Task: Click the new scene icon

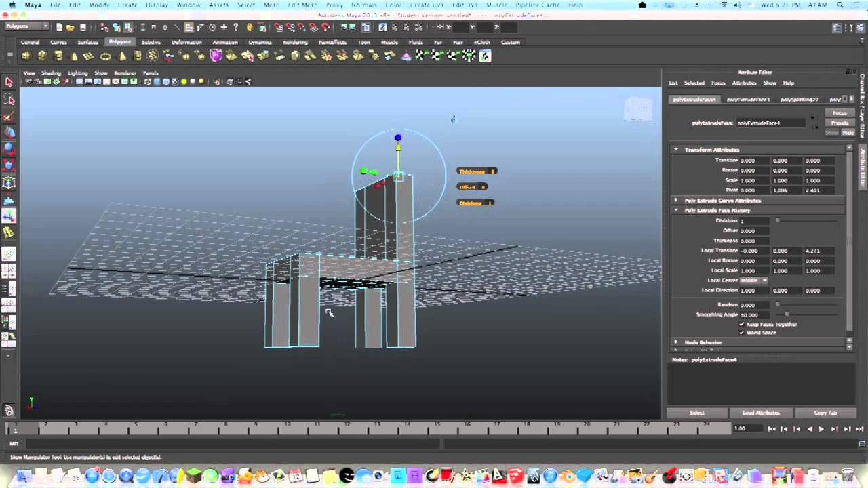Action: [x=60, y=27]
